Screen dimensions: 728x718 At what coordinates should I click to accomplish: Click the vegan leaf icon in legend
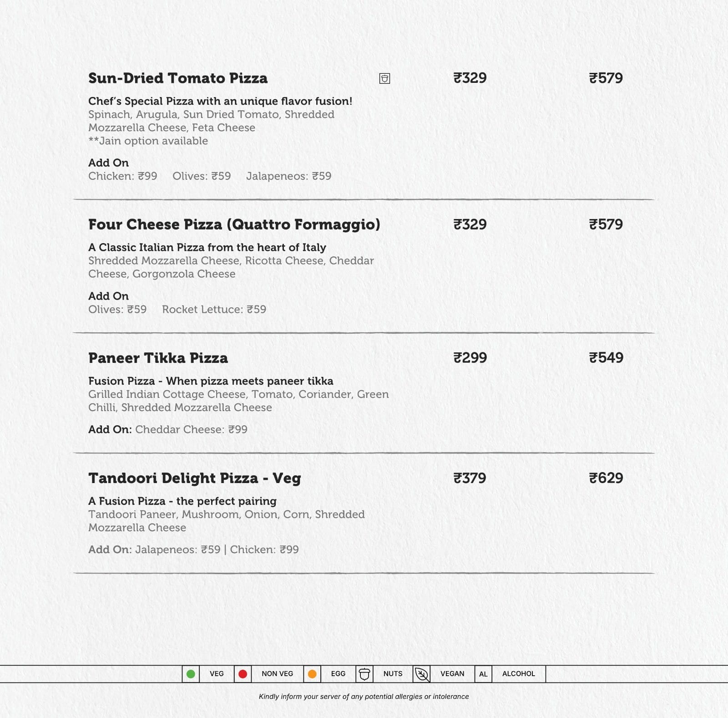[x=422, y=674]
